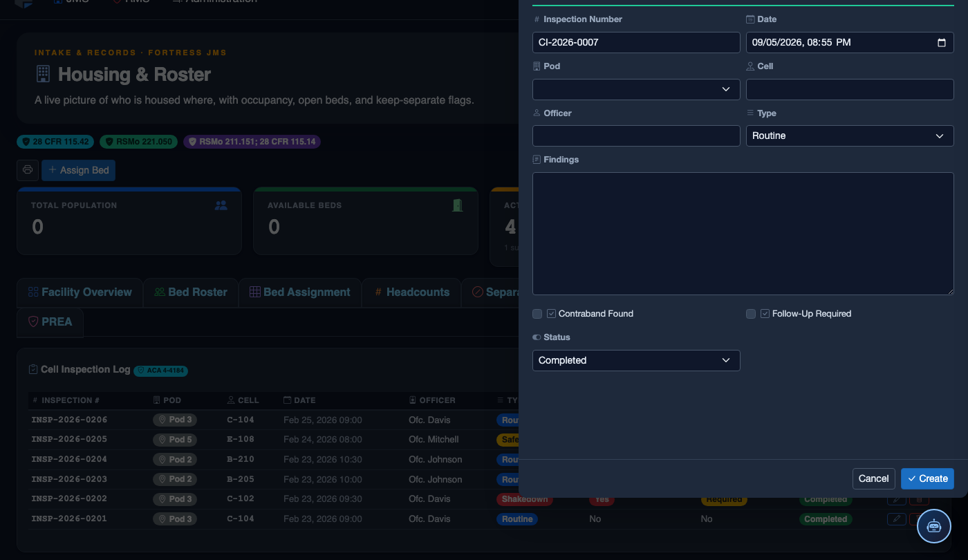Click the shield icon on 28 CFR 115.42 badge
Screen dimensions: 968x560
[26, 142]
